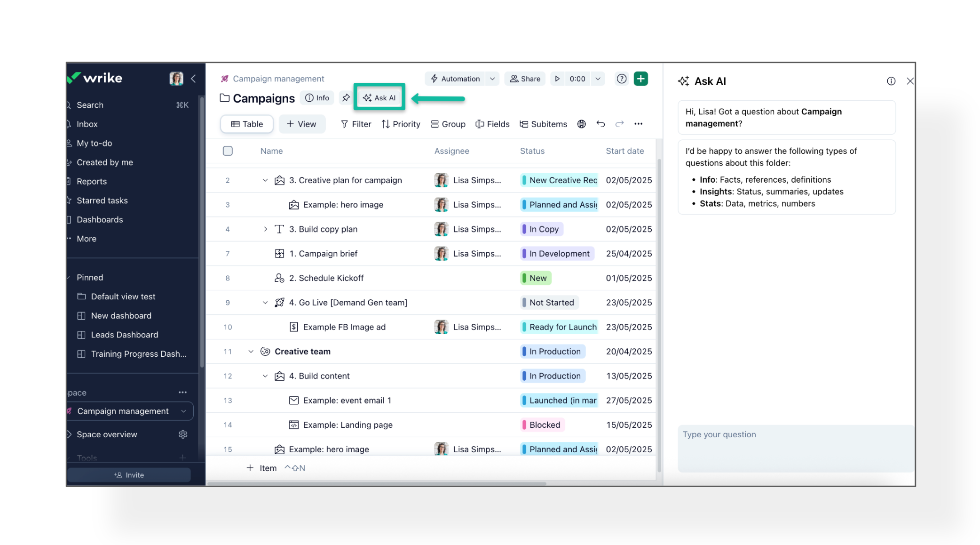
Task: Collapse the sidebar with arrow icon
Action: (x=193, y=79)
